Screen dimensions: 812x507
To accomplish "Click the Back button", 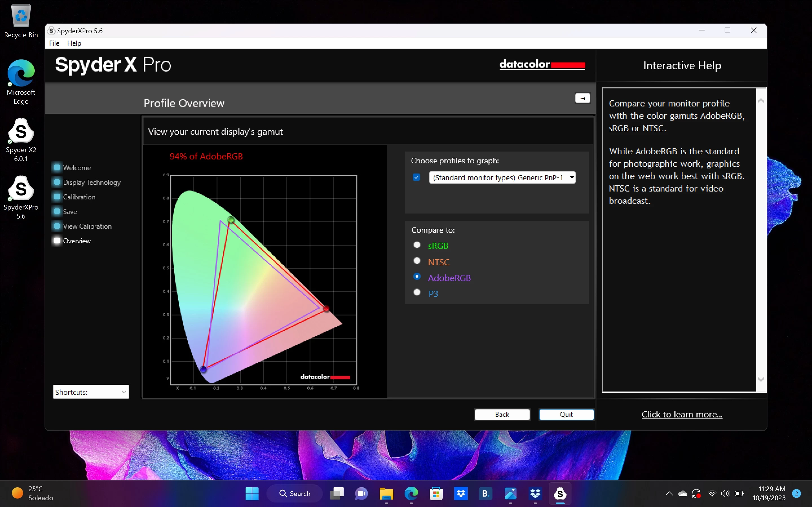I will (502, 414).
